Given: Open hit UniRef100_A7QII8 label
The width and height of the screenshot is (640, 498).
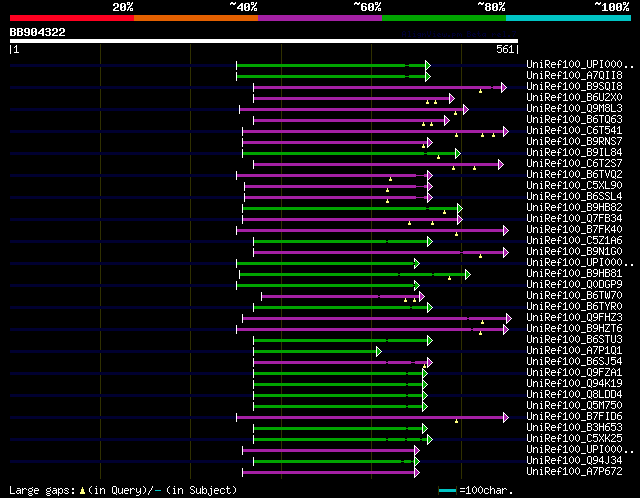Looking at the screenshot, I should [x=574, y=76].
